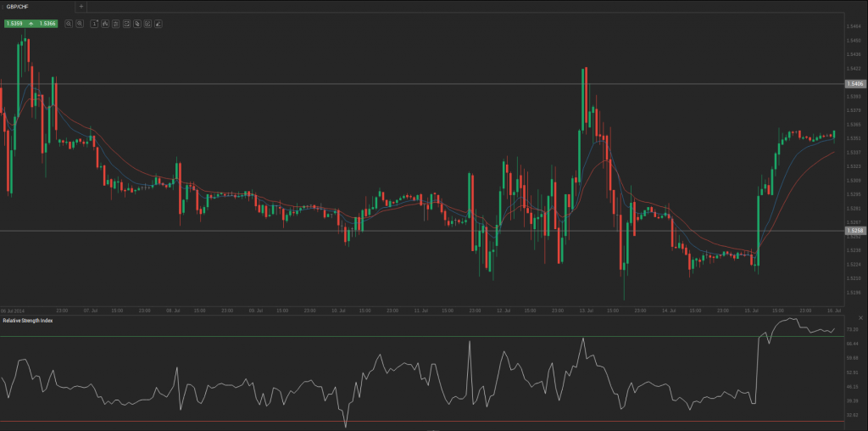
Task: Click the 32.62 RSI axis value
Action: 852,414
